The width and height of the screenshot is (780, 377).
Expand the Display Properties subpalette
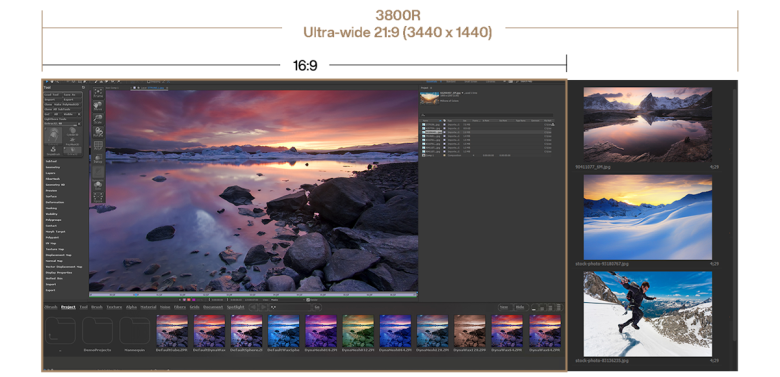59,273
